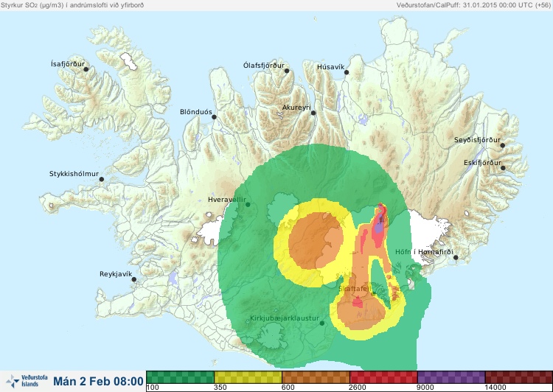
Task: Click the Akureyri town marker
Action: click(313, 113)
